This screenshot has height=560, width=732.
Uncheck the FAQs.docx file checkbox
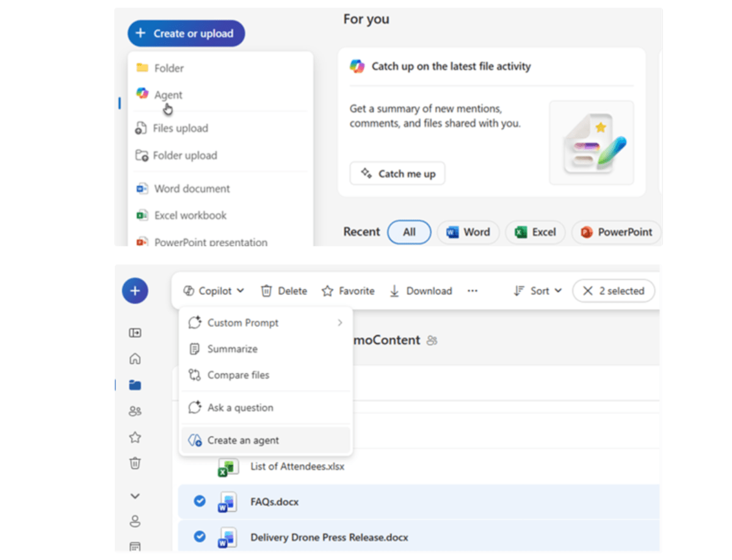[x=200, y=501]
